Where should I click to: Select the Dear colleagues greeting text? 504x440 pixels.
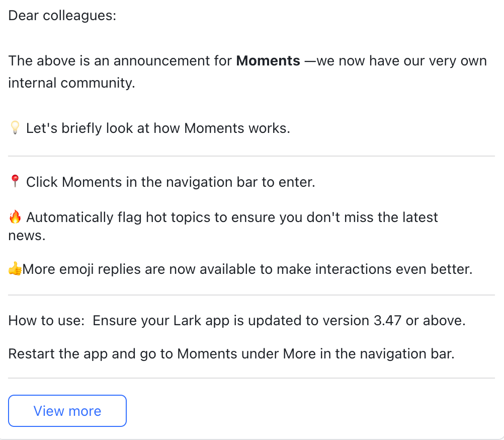pyautogui.click(x=62, y=16)
